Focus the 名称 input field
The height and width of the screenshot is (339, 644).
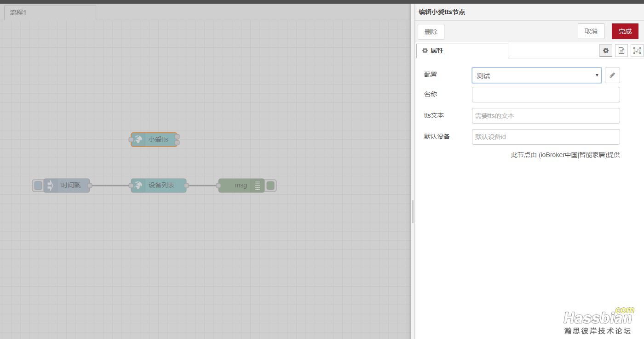coord(546,95)
